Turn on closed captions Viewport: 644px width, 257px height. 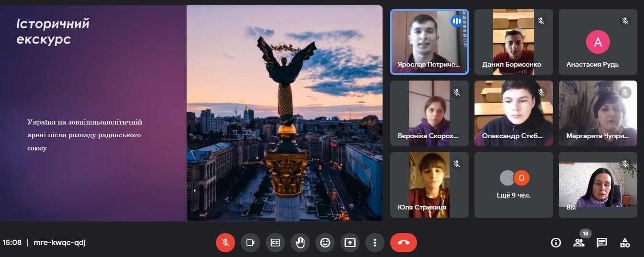pyautogui.click(x=275, y=243)
